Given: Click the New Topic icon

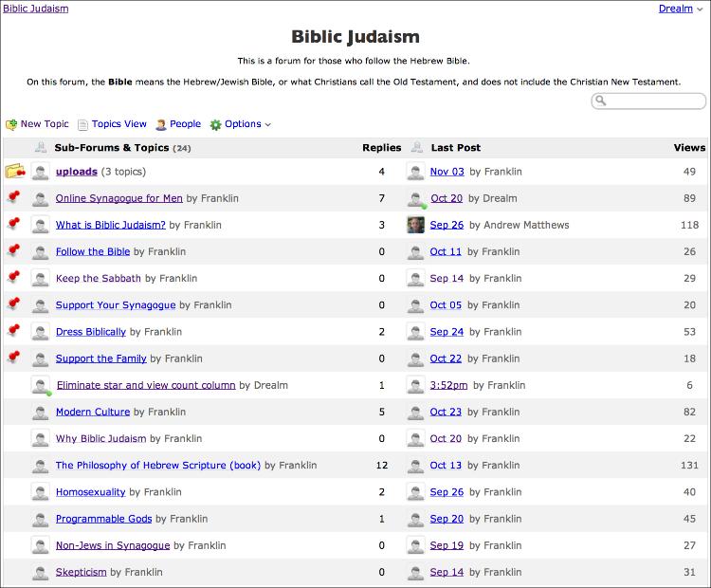Looking at the screenshot, I should pyautogui.click(x=11, y=124).
